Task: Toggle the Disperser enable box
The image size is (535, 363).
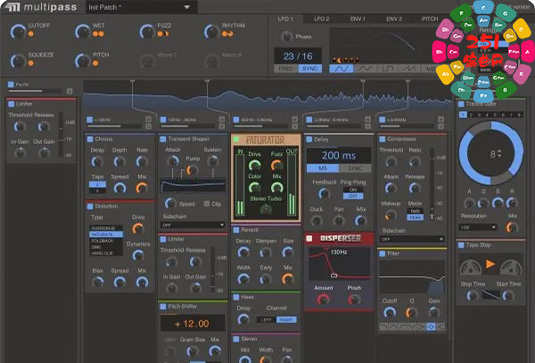Action: (309, 238)
